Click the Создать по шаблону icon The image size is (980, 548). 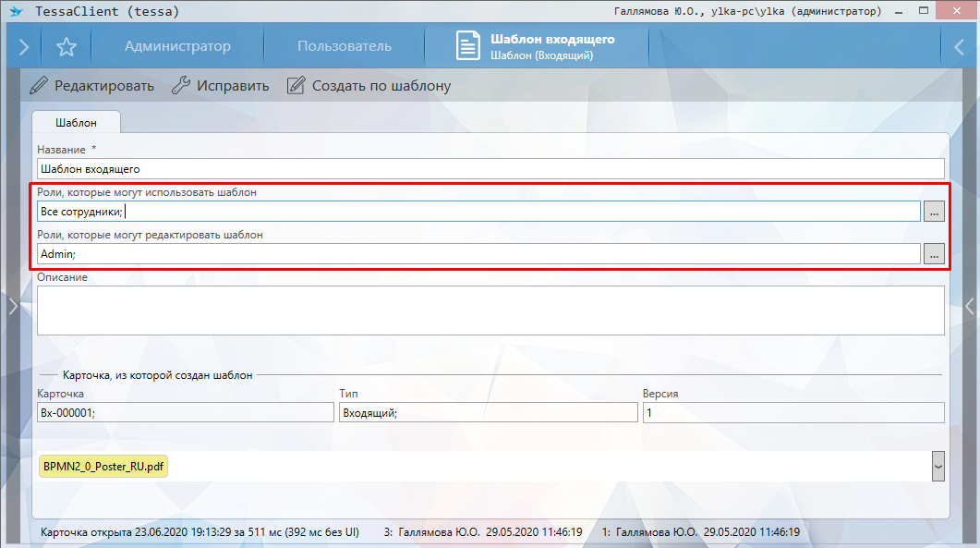pyautogui.click(x=296, y=86)
